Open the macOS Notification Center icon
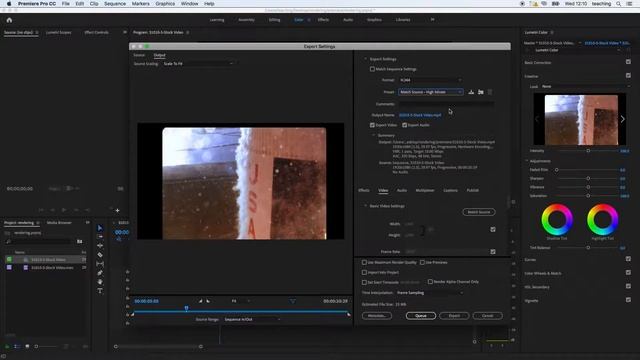The image size is (640, 360). [629, 4]
